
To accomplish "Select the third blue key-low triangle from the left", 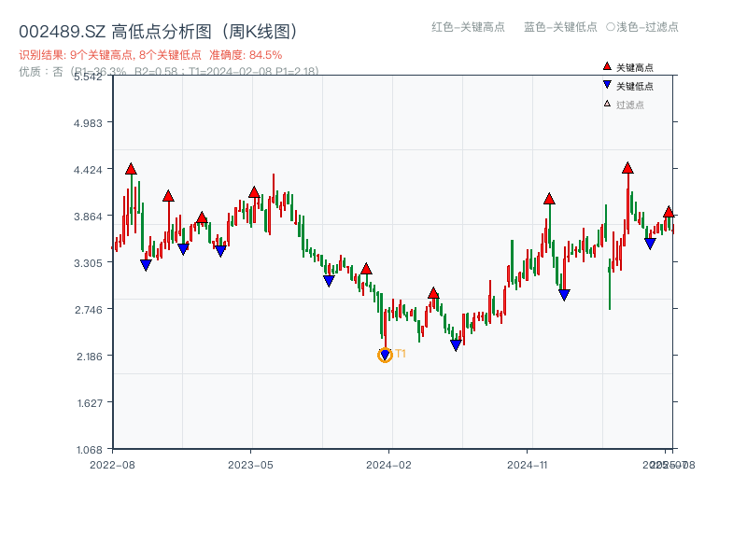I will tap(220, 251).
